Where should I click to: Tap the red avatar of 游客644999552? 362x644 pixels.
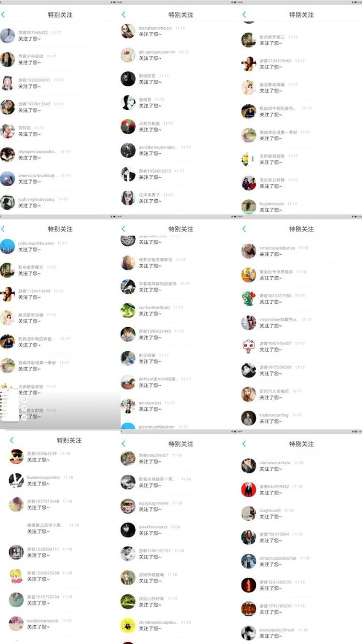[x=248, y=490]
